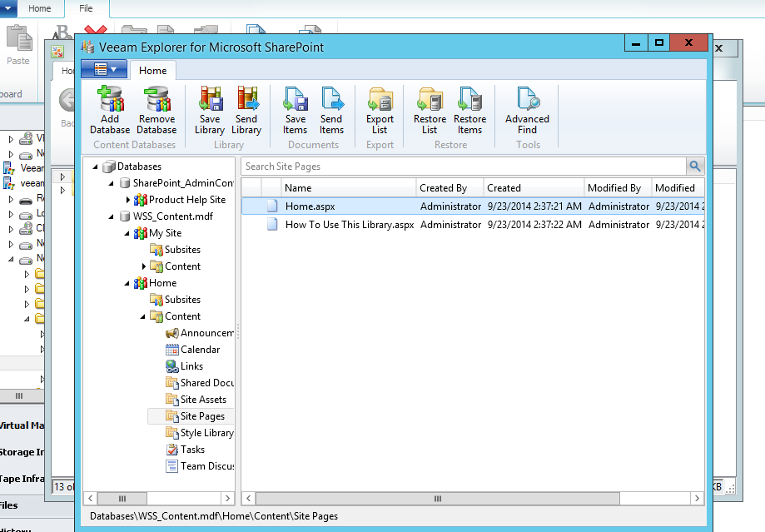
Task: Sort by the Name column header
Action: point(348,188)
